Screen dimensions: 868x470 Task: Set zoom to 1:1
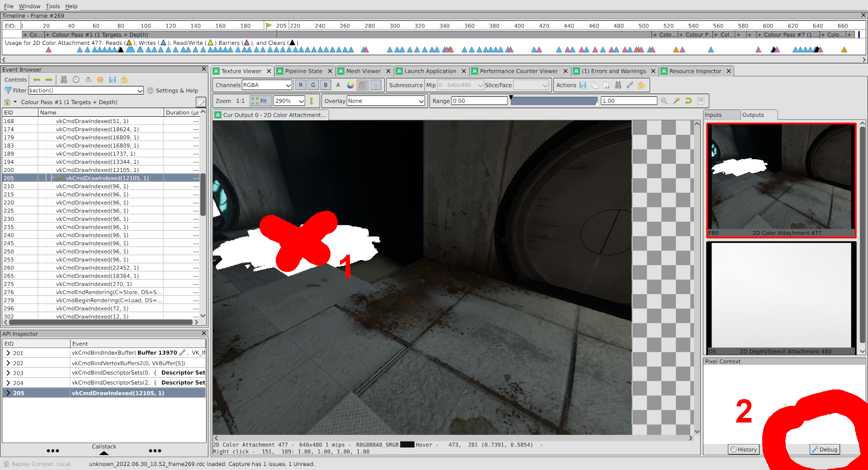click(240, 101)
